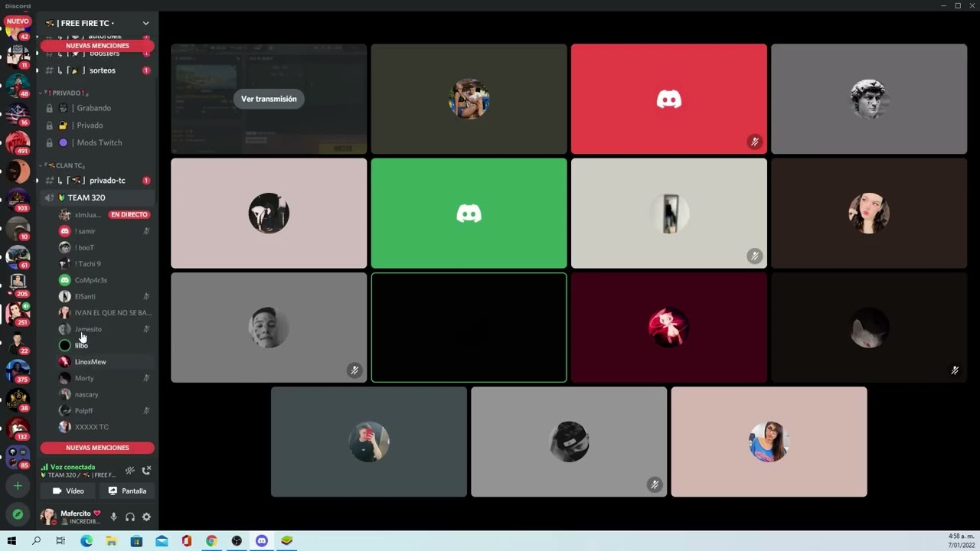Disconnect from voice with phone icon
The width and height of the screenshot is (980, 551).
point(146,470)
